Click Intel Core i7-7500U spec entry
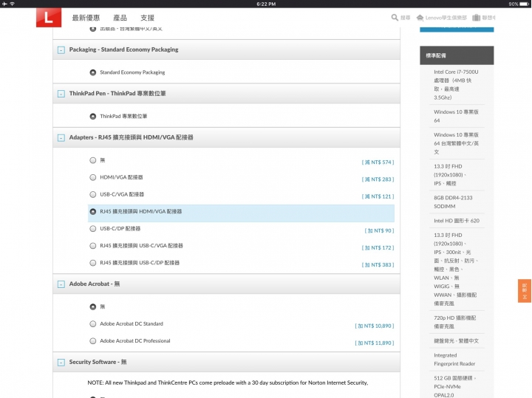532x398 pixels. click(456, 85)
